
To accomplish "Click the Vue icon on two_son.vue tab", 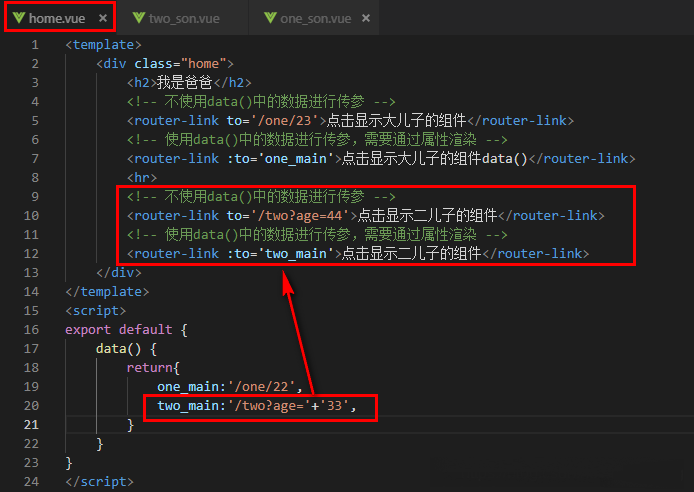I will pyautogui.click(x=139, y=18).
